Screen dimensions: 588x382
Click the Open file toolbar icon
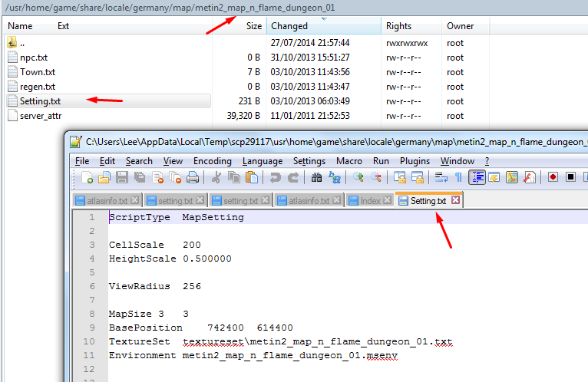(104, 177)
